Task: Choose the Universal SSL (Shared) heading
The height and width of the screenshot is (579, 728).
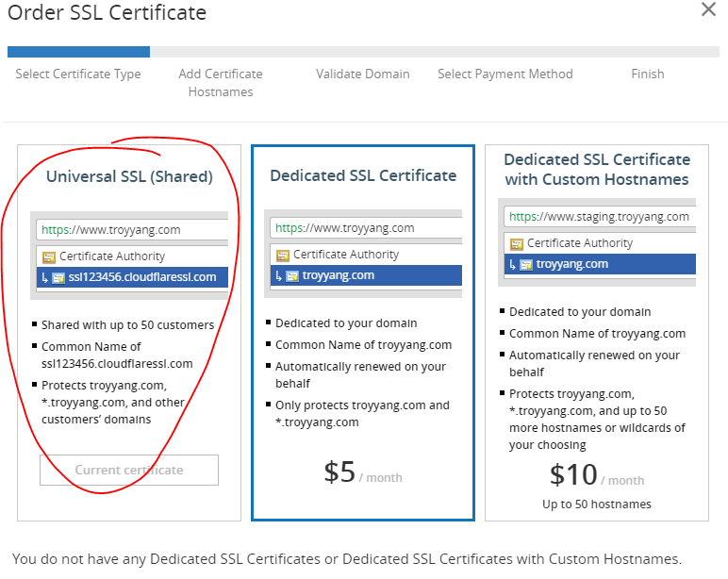Action: pos(129,176)
